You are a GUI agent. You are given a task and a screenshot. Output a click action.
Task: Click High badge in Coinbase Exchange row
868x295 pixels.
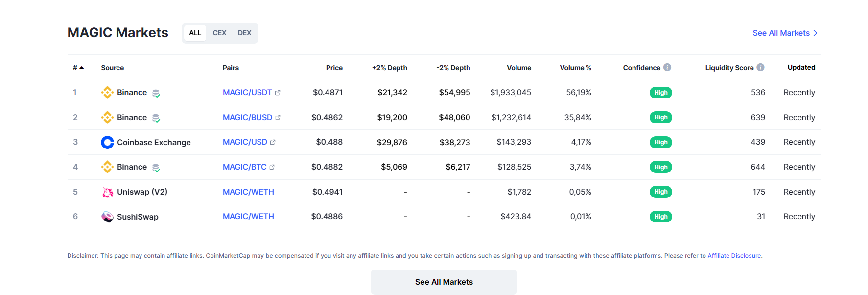[661, 142]
